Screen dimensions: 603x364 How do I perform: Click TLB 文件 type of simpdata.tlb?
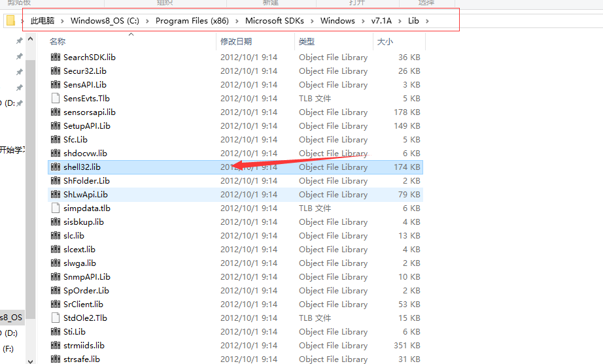315,208
